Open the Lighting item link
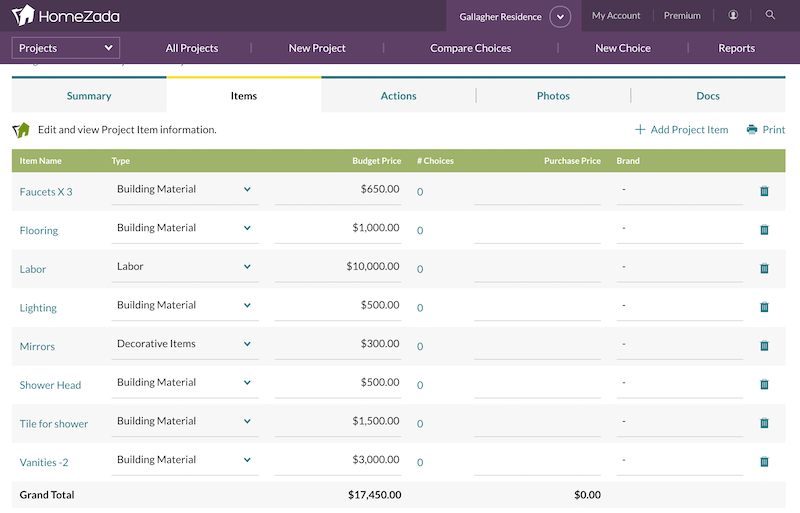Screen dimensions: 800x513 point(38,308)
